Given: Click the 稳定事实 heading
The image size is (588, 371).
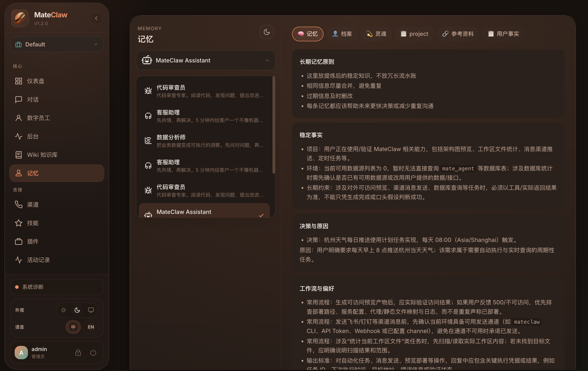Looking at the screenshot, I should click(311, 135).
